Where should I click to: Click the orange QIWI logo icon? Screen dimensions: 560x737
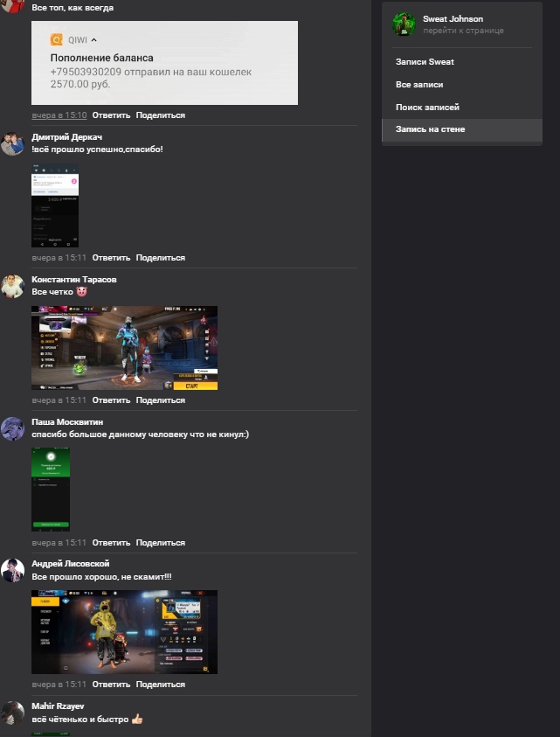coord(57,39)
